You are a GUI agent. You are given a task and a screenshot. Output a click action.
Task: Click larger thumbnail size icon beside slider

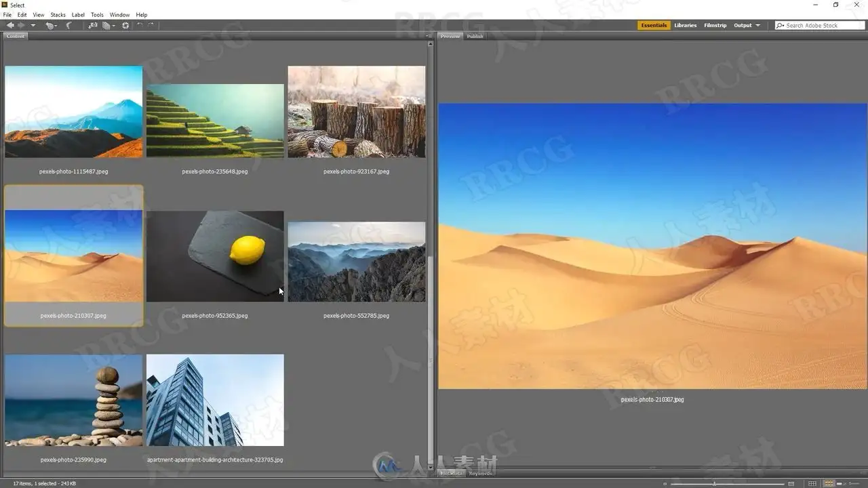791,484
